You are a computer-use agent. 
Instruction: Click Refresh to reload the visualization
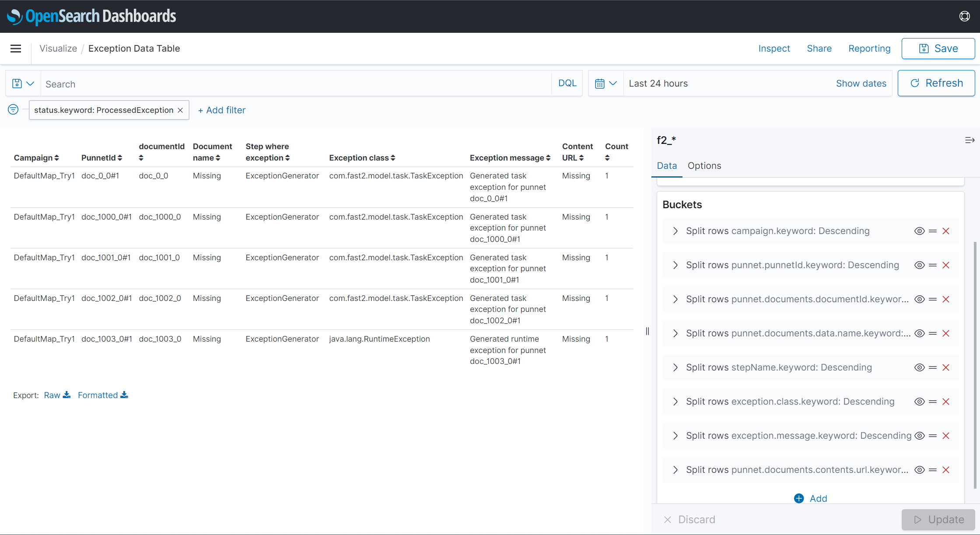[x=936, y=83]
